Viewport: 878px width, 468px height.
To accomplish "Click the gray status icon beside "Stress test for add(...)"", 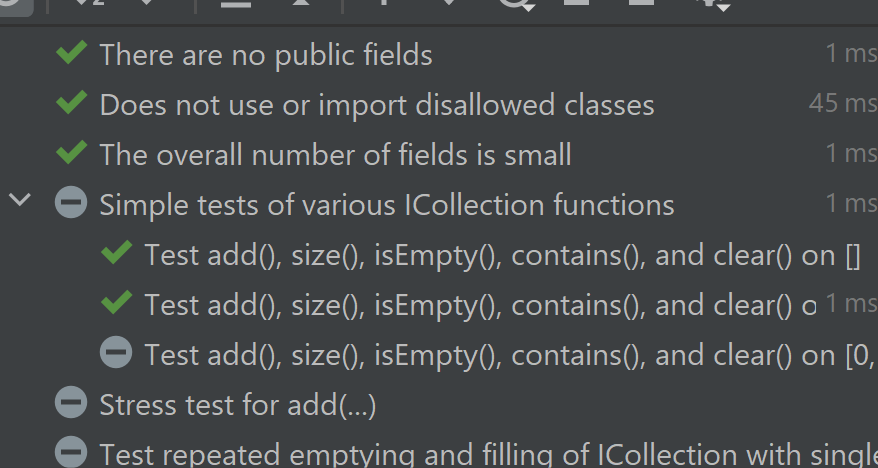I will click(71, 404).
